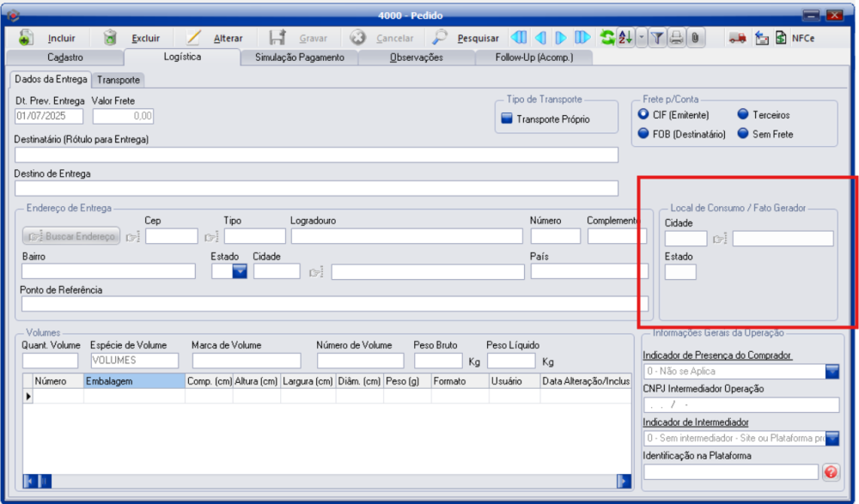Go to the next record arrow
Viewport: 859px width, 504px height.
tap(560, 38)
